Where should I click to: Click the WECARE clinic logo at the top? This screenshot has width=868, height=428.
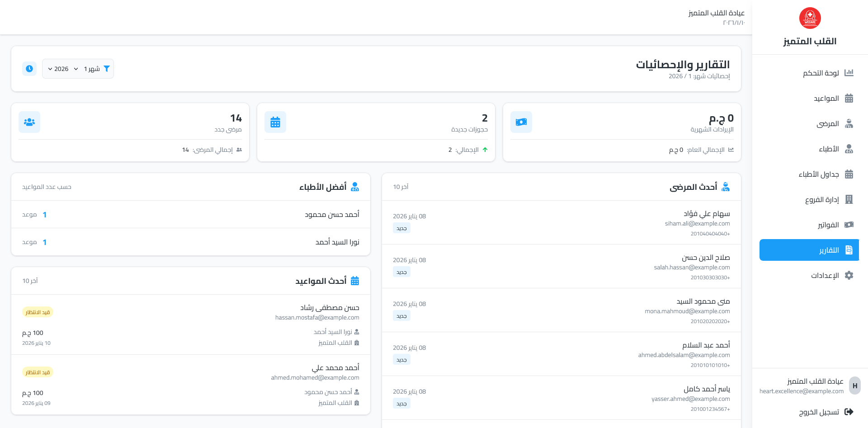pos(810,18)
